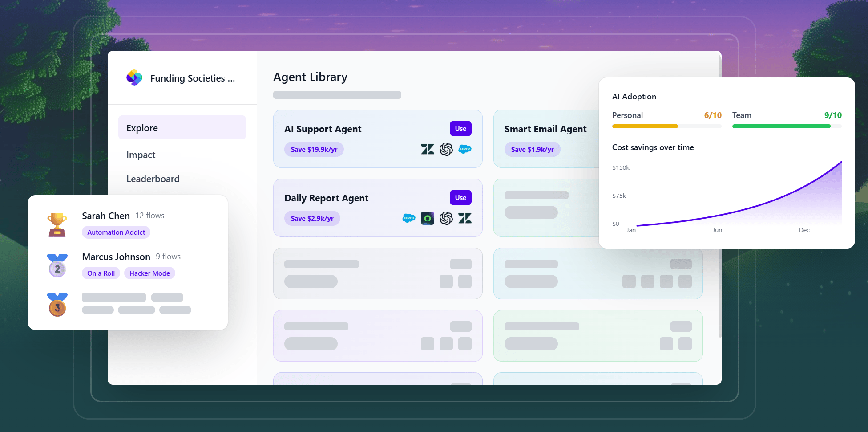Click the Daily Report Agent title
This screenshot has height=432, width=868.
(327, 198)
